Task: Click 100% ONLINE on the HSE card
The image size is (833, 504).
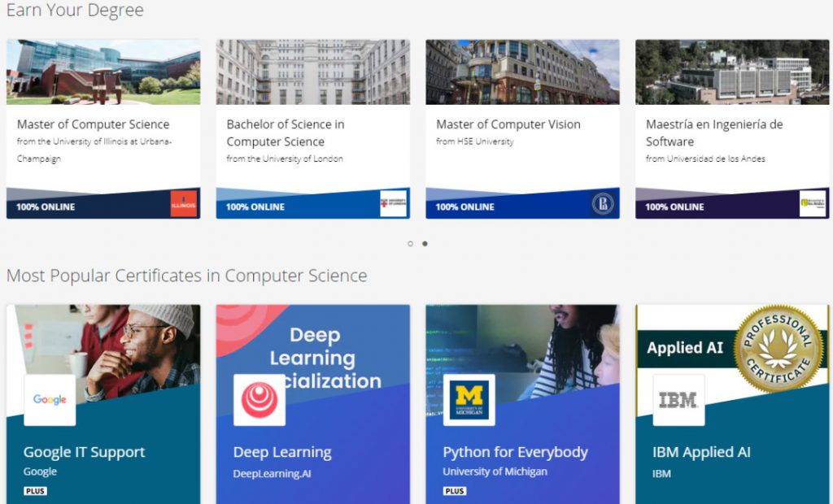Action: click(464, 207)
